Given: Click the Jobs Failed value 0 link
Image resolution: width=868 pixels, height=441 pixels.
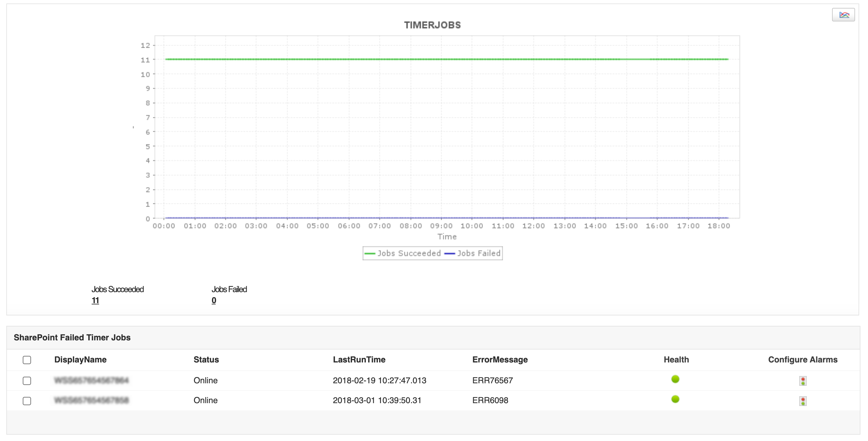Looking at the screenshot, I should [x=214, y=301].
